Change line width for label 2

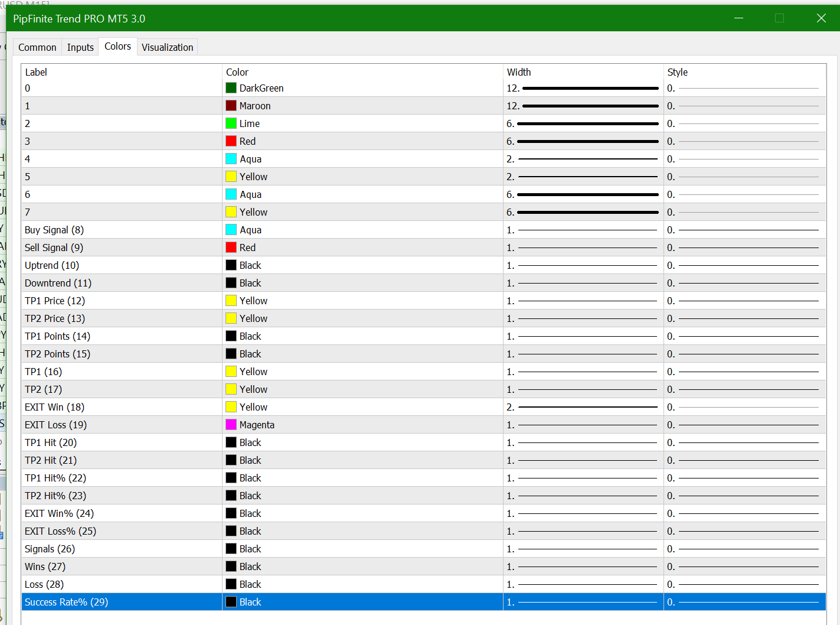583,123
